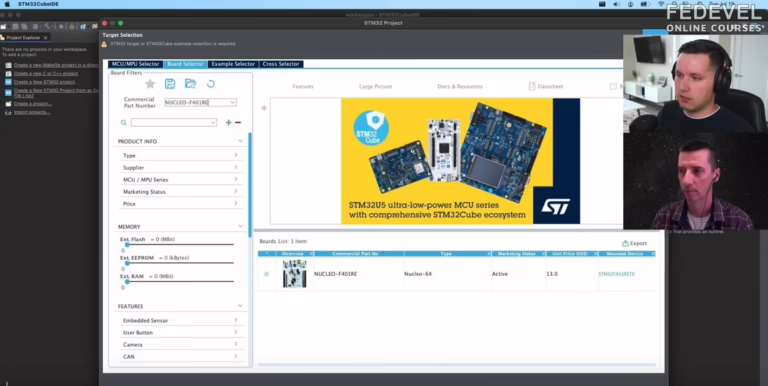Click the favorites star in Board Filters

150,84
